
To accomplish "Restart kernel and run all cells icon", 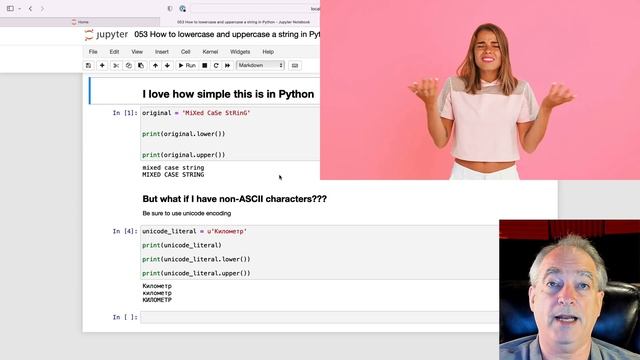I will (227, 65).
